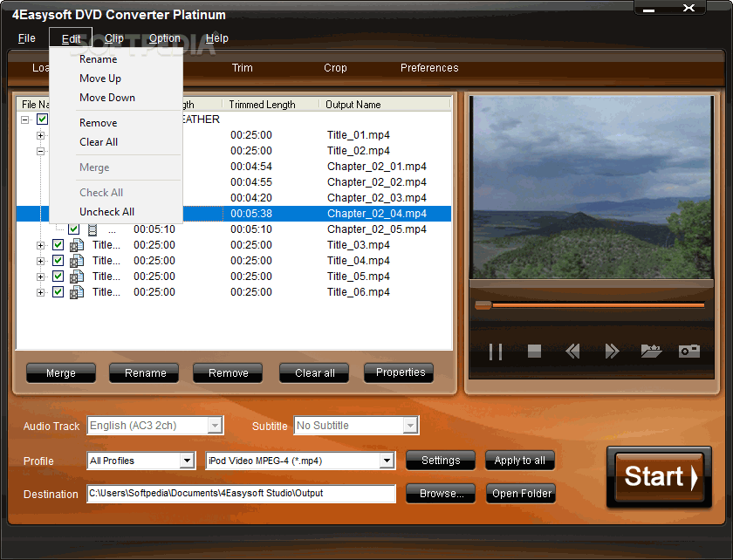Click the Trimmed Length column header

pyautogui.click(x=271, y=105)
